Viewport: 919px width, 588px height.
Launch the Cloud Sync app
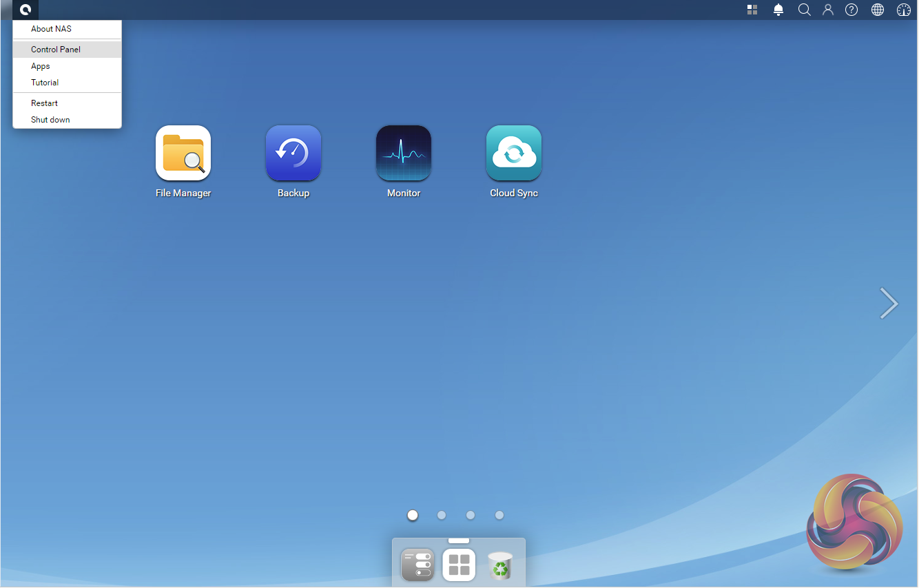[x=514, y=153]
